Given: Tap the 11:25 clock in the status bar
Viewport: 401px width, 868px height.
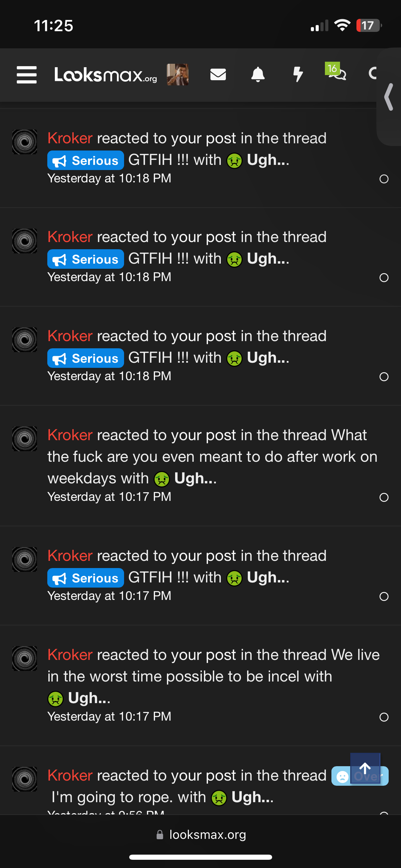Looking at the screenshot, I should coord(54,25).
